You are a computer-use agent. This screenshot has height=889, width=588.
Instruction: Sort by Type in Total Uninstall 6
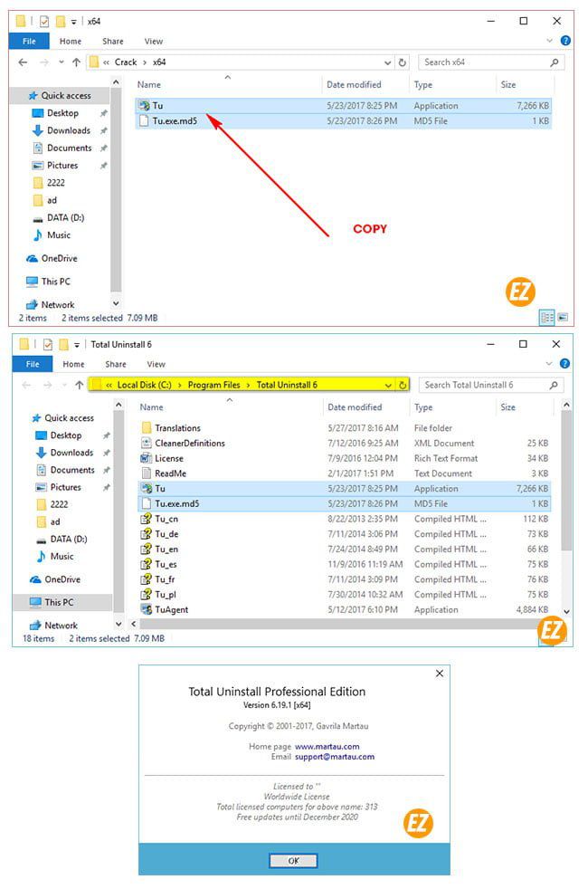tap(423, 407)
